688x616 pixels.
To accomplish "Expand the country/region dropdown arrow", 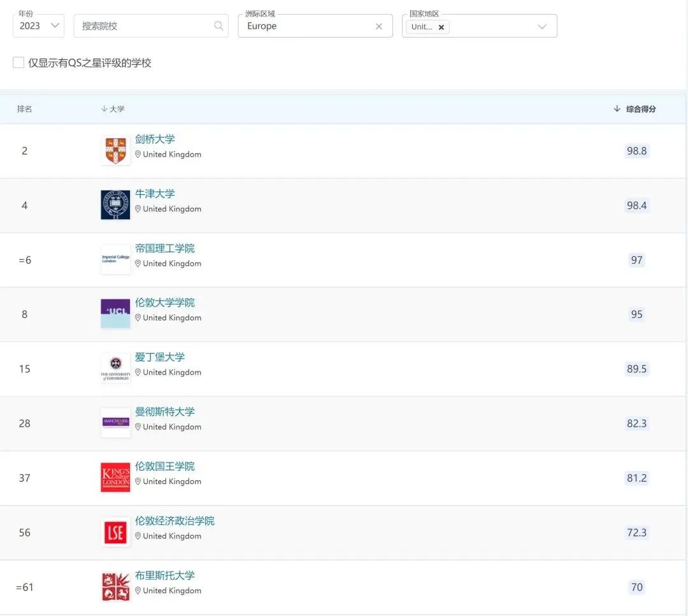I will pos(542,27).
